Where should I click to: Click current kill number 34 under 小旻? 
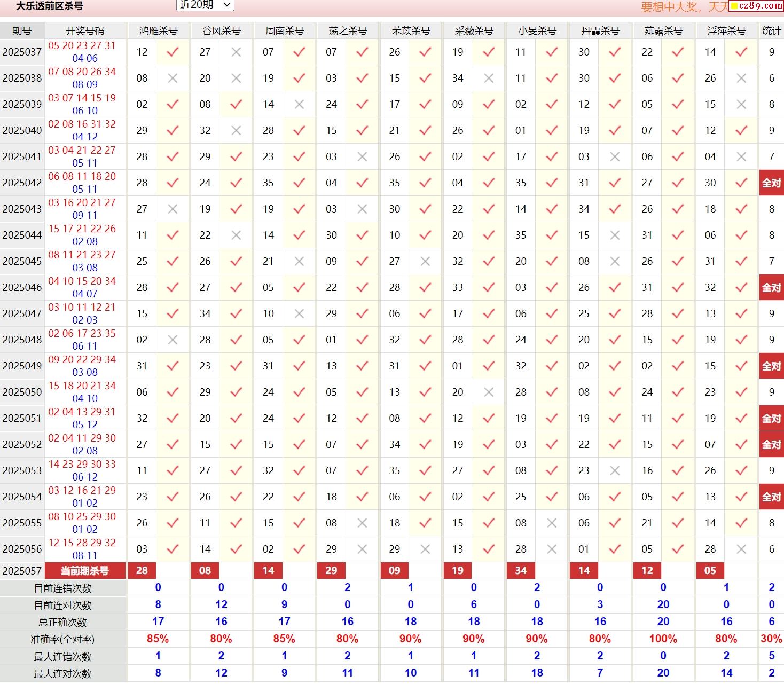tap(521, 570)
